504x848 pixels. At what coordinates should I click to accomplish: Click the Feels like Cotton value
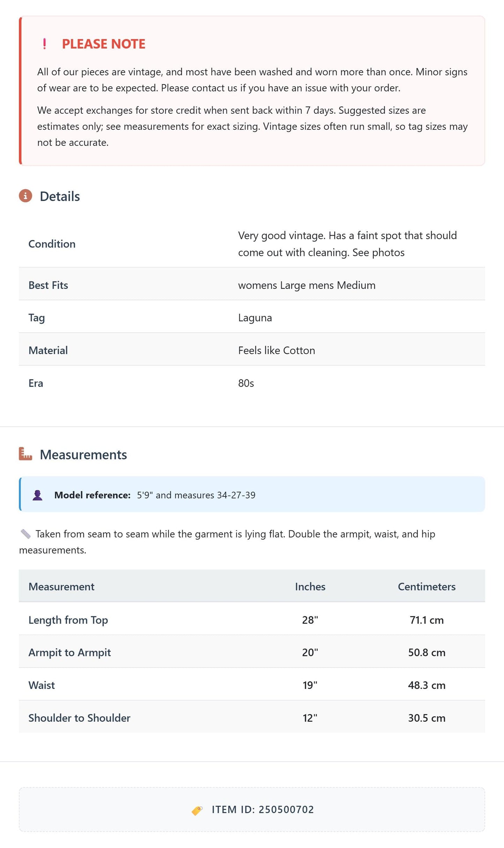[277, 350]
